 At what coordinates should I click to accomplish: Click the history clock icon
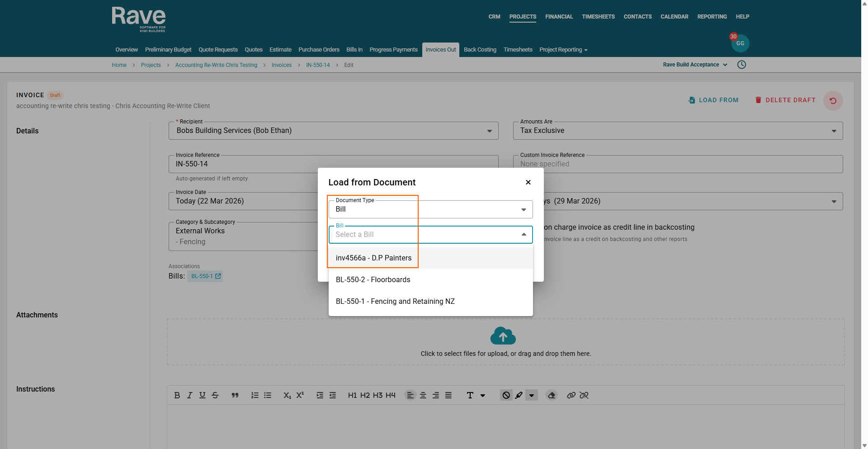741,65
